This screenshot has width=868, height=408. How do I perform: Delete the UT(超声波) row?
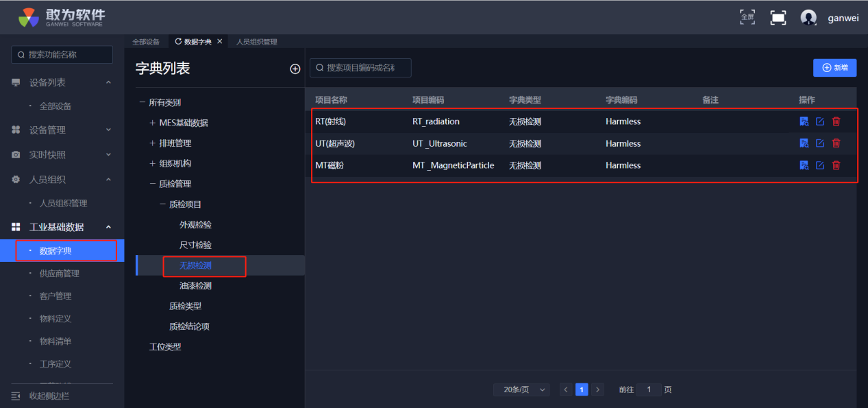(836, 143)
